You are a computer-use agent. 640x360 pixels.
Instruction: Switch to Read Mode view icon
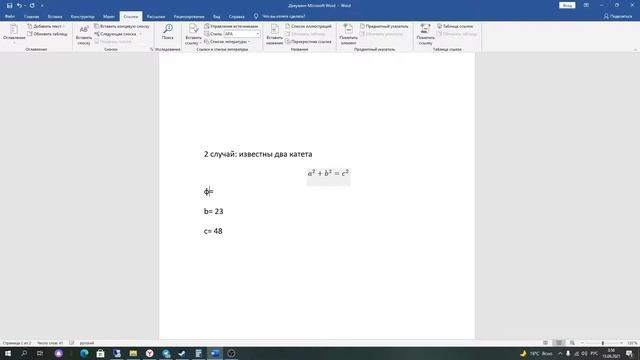click(x=546, y=343)
